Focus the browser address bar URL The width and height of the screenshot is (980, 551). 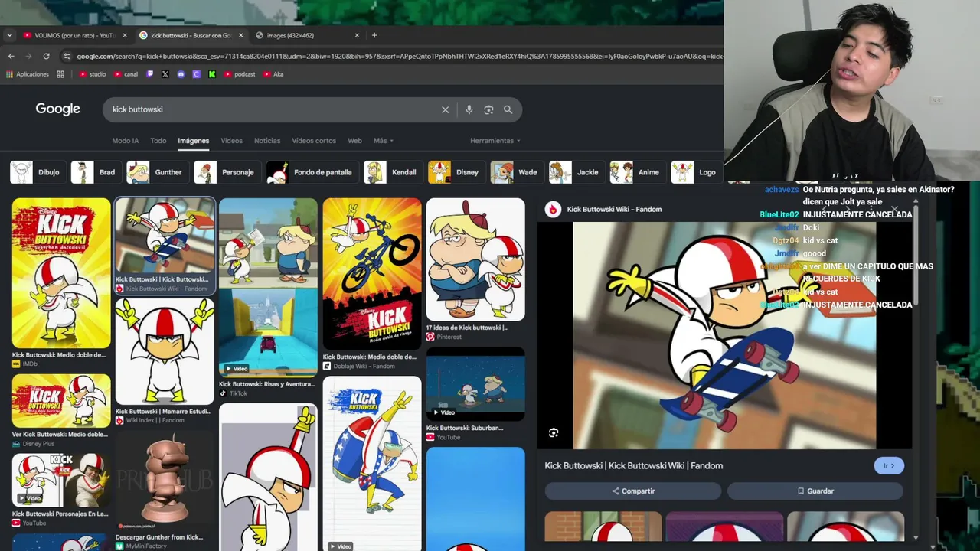click(x=398, y=56)
